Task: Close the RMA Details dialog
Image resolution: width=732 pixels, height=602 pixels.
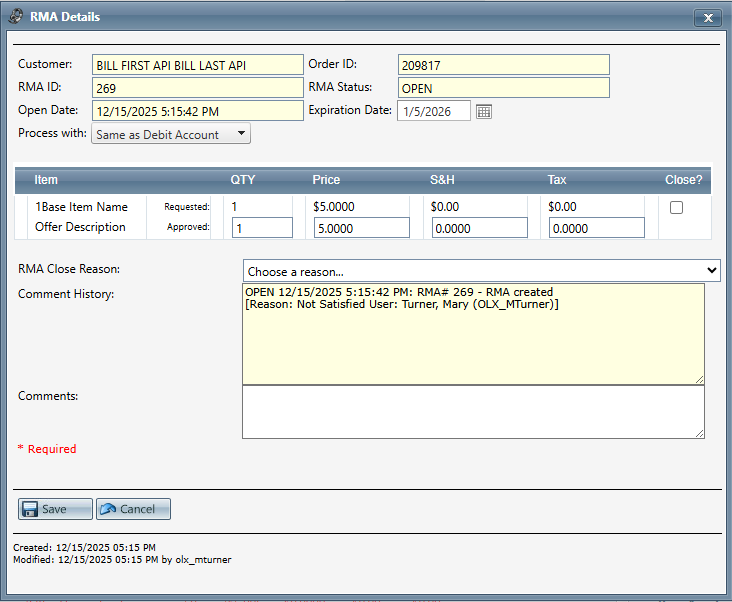Action: [x=707, y=17]
